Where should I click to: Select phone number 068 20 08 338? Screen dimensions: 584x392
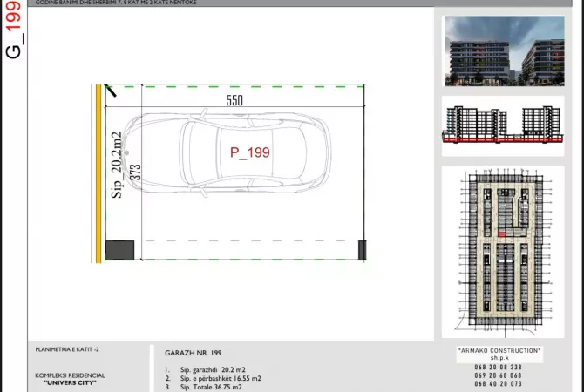click(x=498, y=368)
